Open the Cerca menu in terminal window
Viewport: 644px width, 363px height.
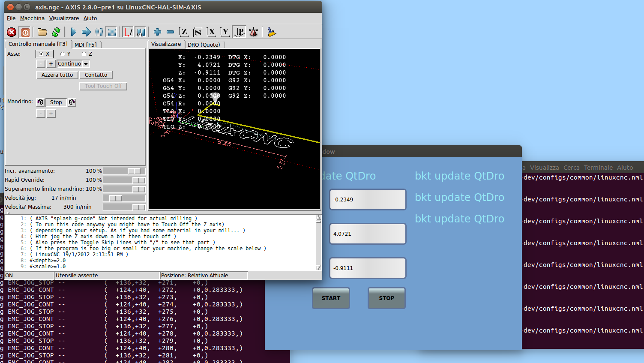click(572, 168)
